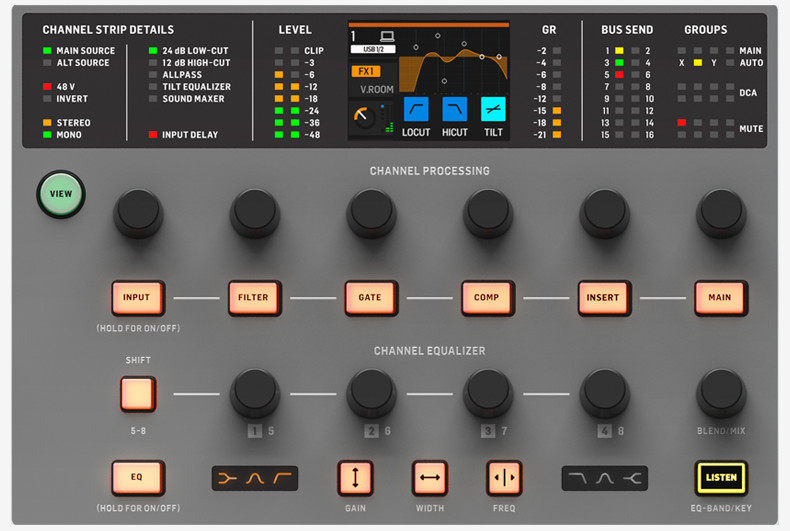Click the CHANNEL PROCESSING label
This screenshot has width=790, height=531.
pos(430,171)
